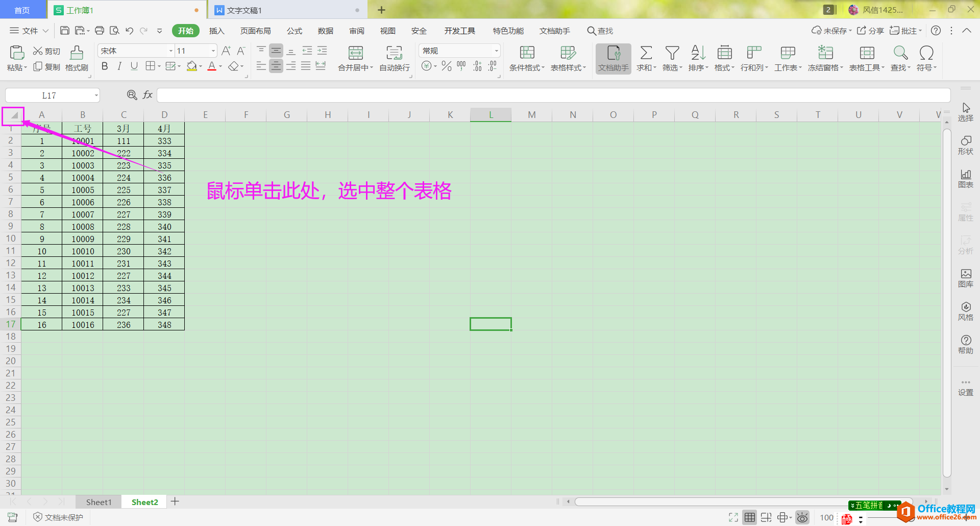980x526 pixels.
Task: Open the Formulas (公式) tab
Action: (295, 31)
